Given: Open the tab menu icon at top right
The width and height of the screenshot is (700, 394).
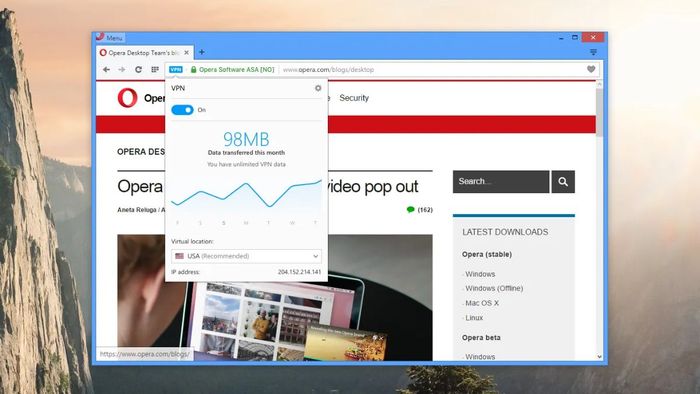Looking at the screenshot, I should [x=593, y=52].
